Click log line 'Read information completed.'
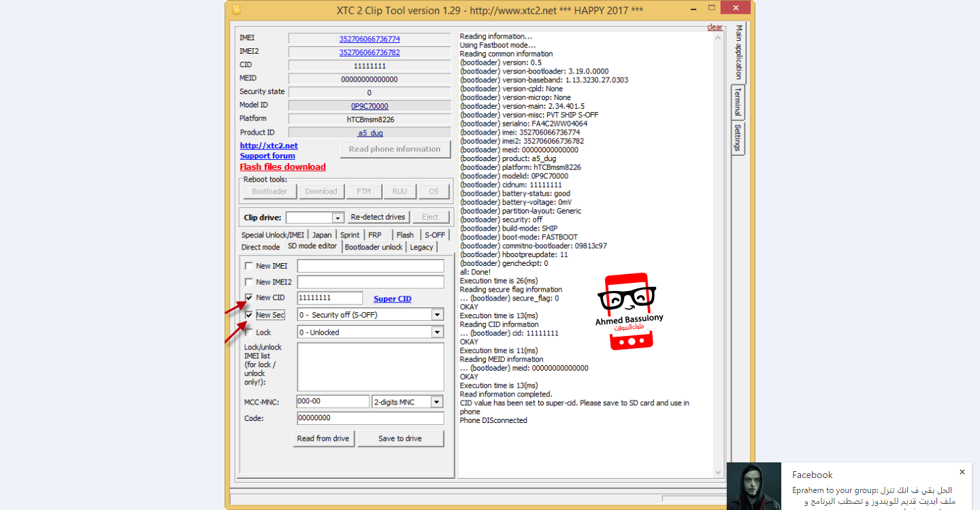980x510 pixels. tap(506, 394)
